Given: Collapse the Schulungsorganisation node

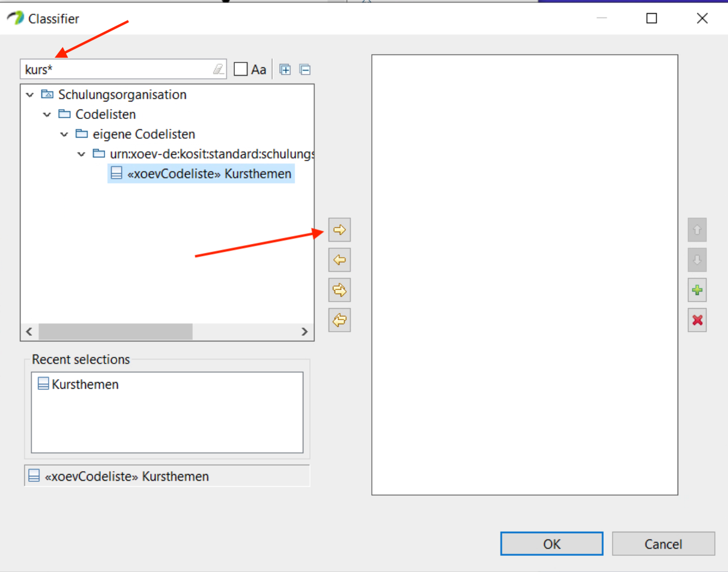Looking at the screenshot, I should [x=30, y=95].
